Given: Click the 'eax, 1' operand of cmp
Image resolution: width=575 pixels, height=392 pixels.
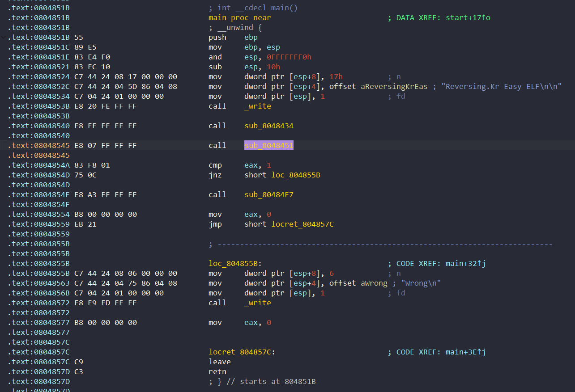Looking at the screenshot, I should tap(258, 165).
